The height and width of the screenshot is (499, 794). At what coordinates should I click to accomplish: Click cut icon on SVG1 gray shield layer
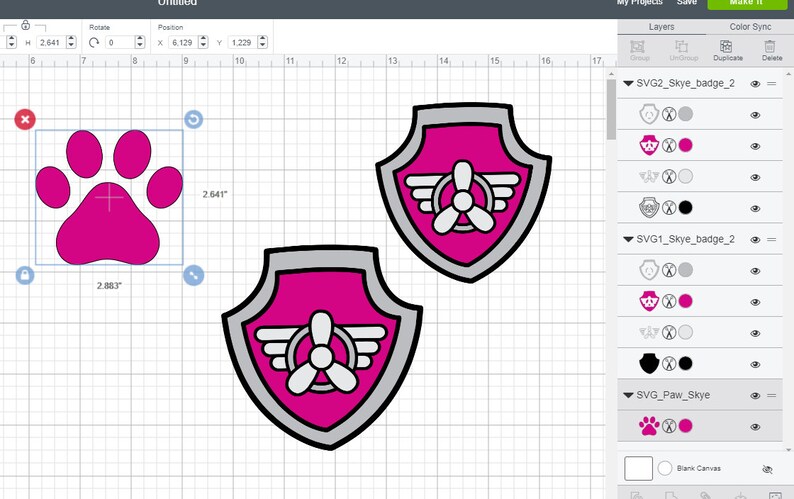pos(669,271)
